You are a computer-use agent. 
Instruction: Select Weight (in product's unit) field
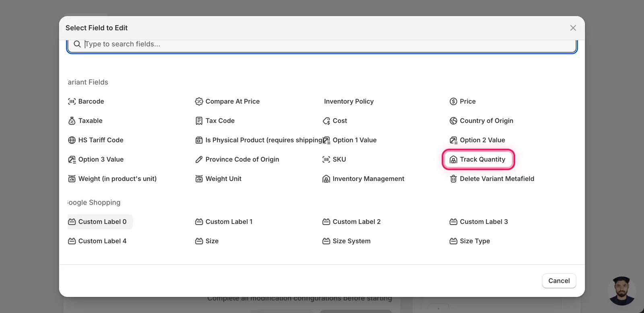coord(112,179)
